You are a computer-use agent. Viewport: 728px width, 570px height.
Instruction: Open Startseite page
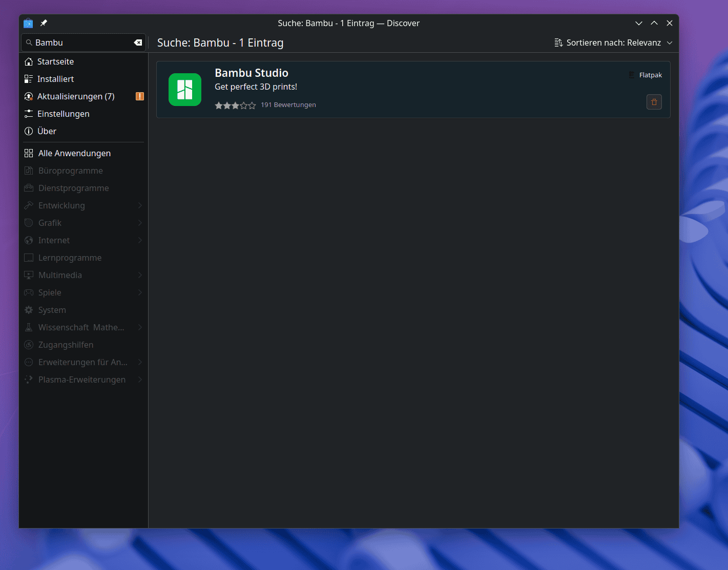tap(84, 61)
